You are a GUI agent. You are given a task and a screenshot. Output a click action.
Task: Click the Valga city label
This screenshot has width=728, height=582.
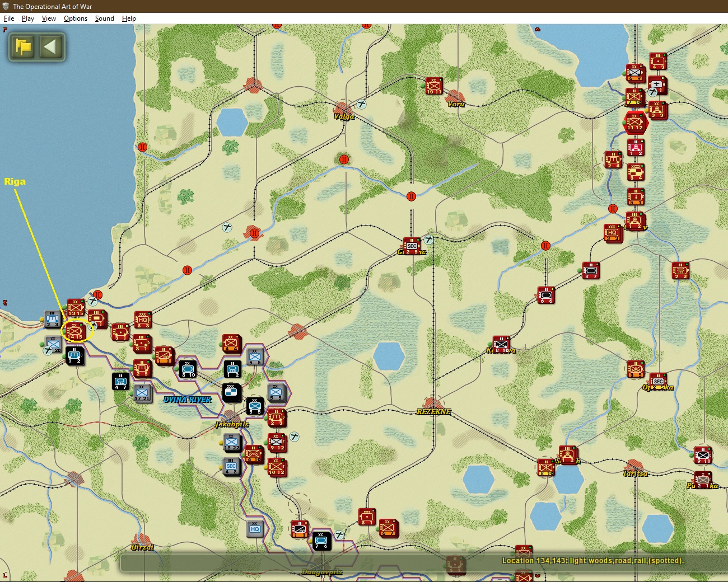344,116
